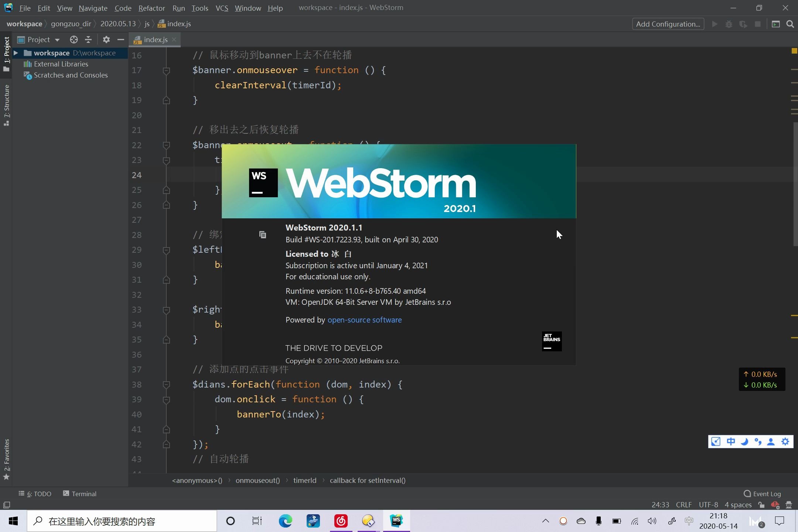This screenshot has height=532, width=798.
Task: Collapse all nodes in Project panel
Action: (88, 40)
